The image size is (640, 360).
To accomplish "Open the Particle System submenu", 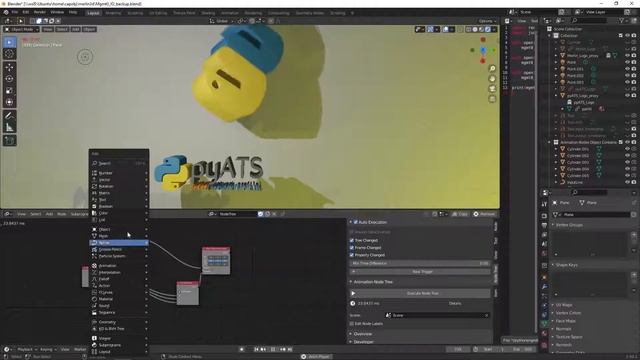I will [x=119, y=256].
